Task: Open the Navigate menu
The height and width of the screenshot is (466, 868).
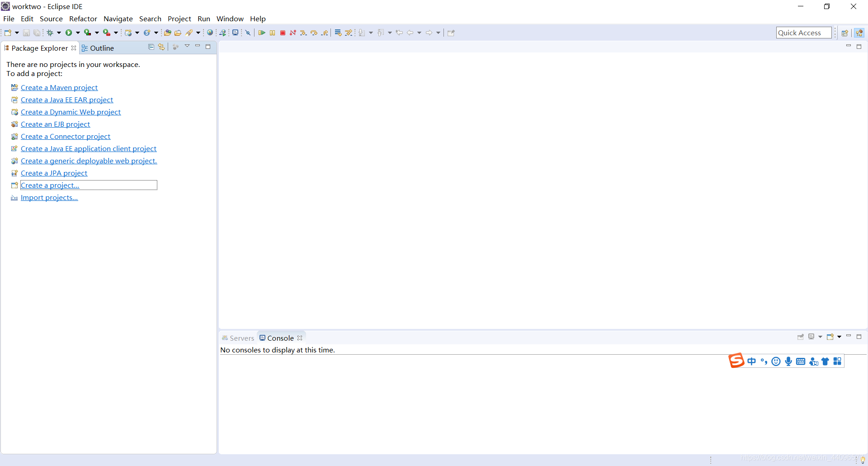Action: click(x=118, y=19)
